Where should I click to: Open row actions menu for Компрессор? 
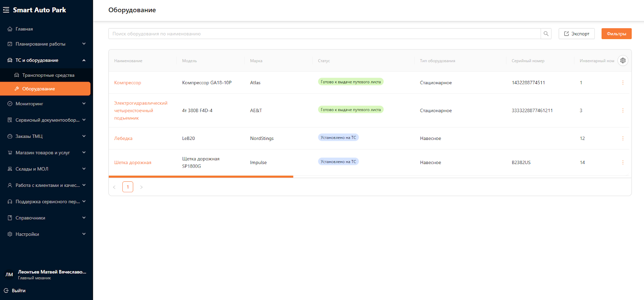coord(623,83)
